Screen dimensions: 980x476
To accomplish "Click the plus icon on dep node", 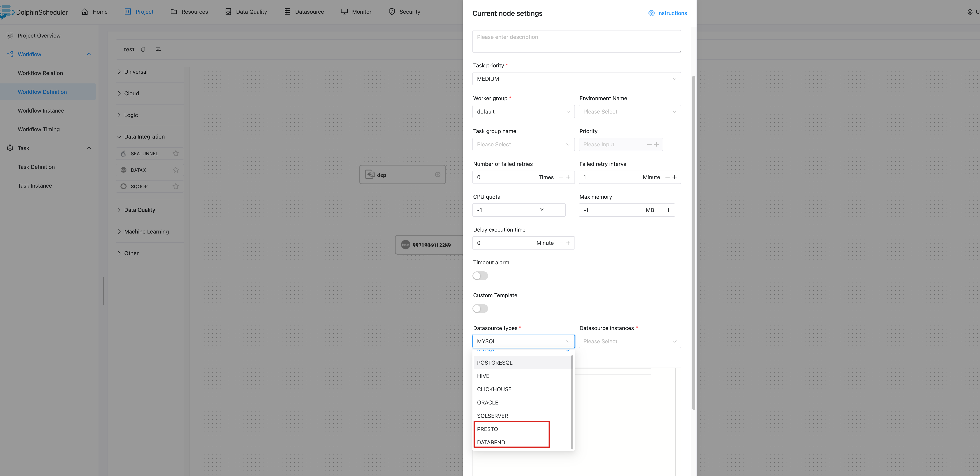I will [x=438, y=174].
